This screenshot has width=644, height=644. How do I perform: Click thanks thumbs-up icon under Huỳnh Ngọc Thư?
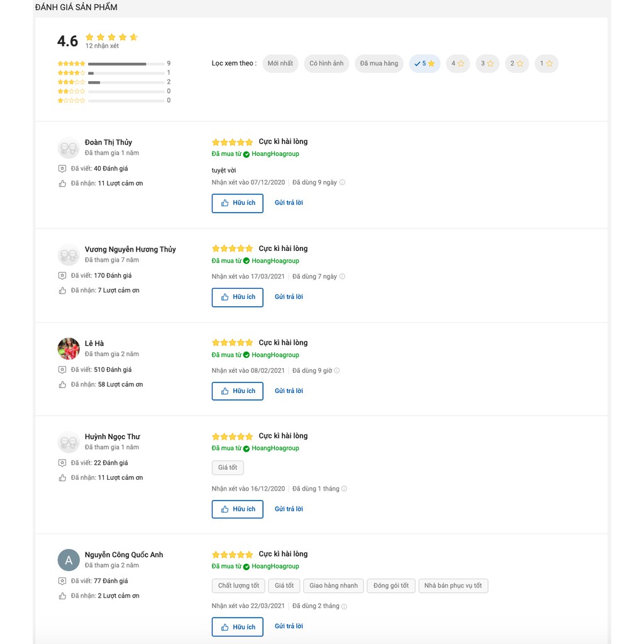pos(62,478)
